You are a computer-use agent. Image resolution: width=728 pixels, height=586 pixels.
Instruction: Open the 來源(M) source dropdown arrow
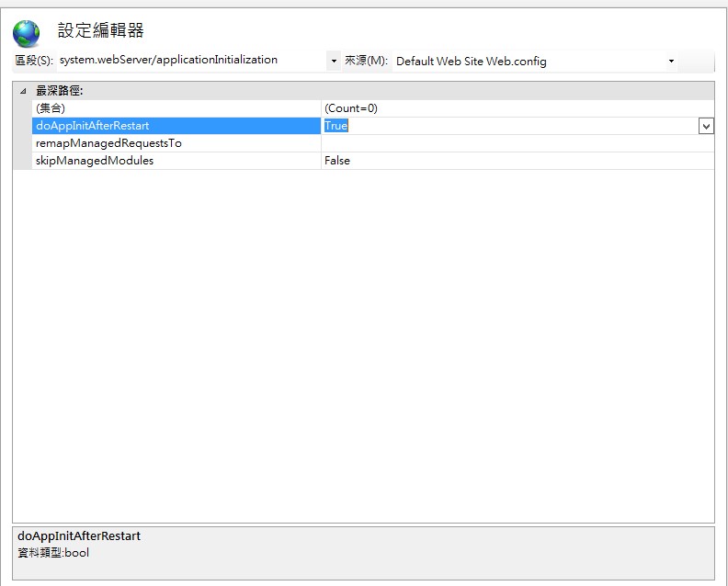[671, 61]
